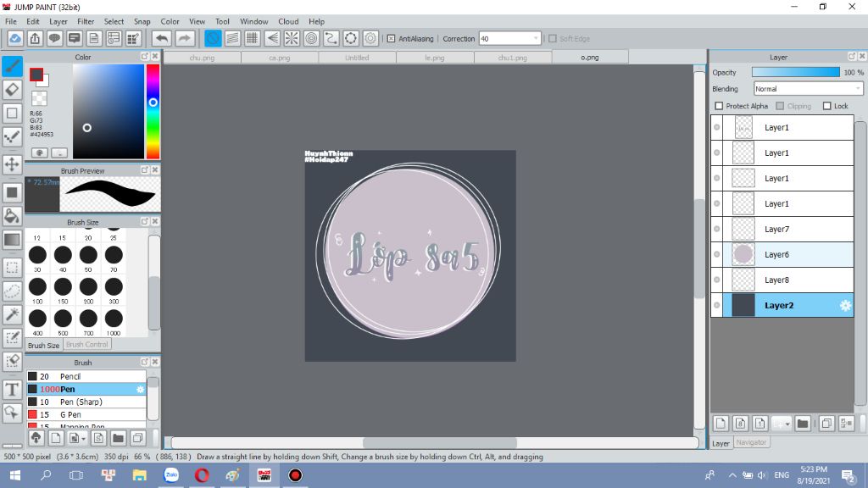Toggle visibility of Layer8
The height and width of the screenshot is (488, 868).
[717, 280]
